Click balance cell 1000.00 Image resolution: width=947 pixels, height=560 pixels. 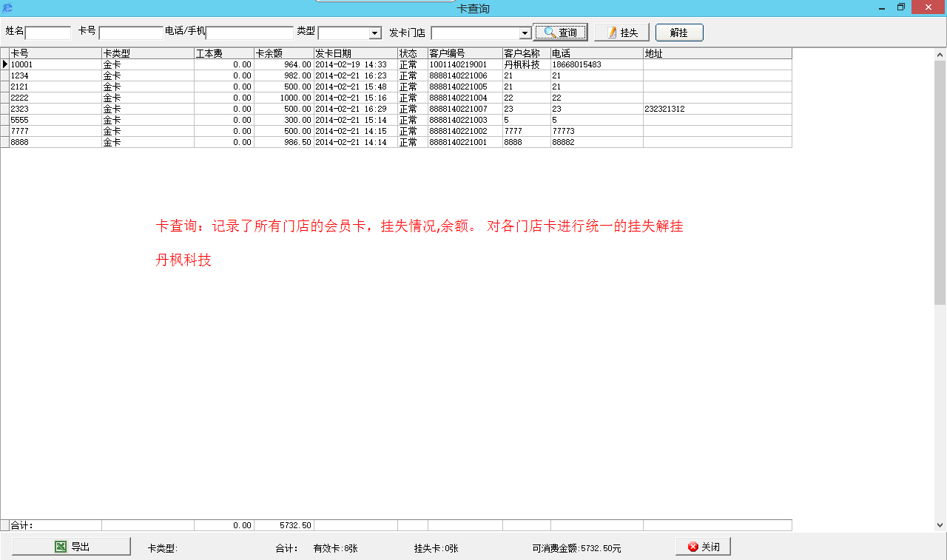pyautogui.click(x=284, y=98)
